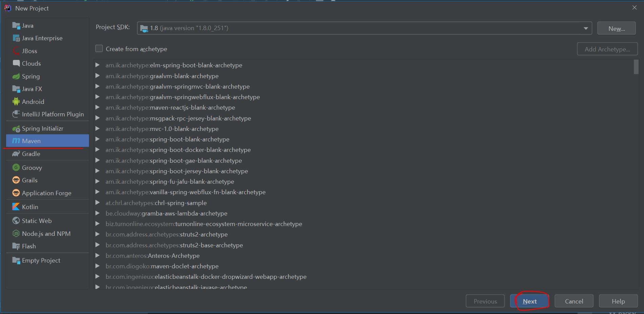
Task: Click the Kotlin K icon
Action: 16,207
